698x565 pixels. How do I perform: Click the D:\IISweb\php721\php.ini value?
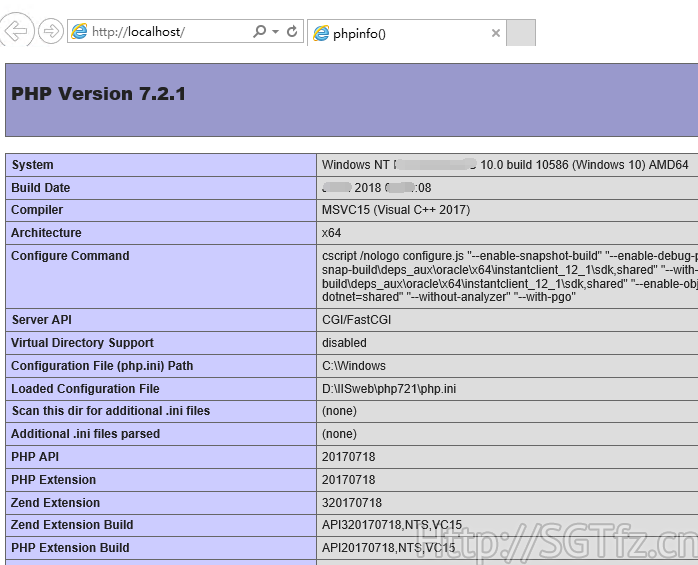click(389, 389)
